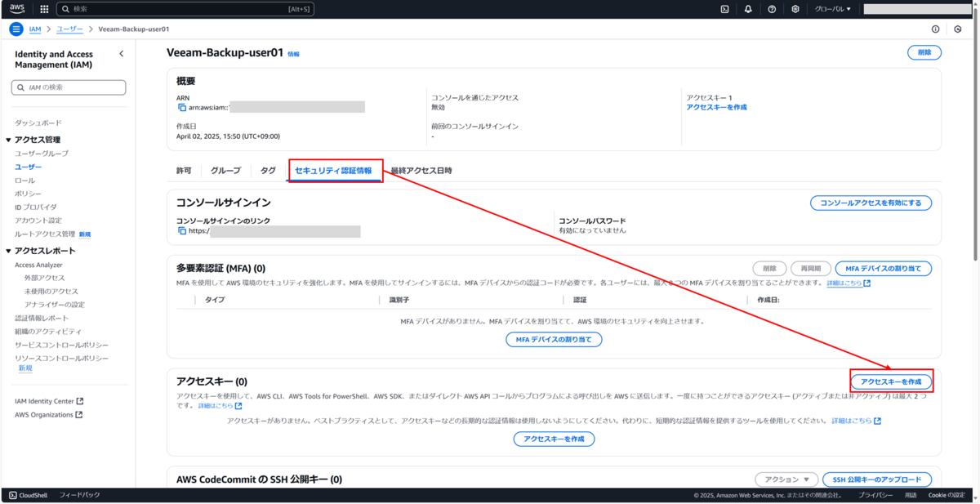Open the AWS Organizations external link

pos(49,414)
